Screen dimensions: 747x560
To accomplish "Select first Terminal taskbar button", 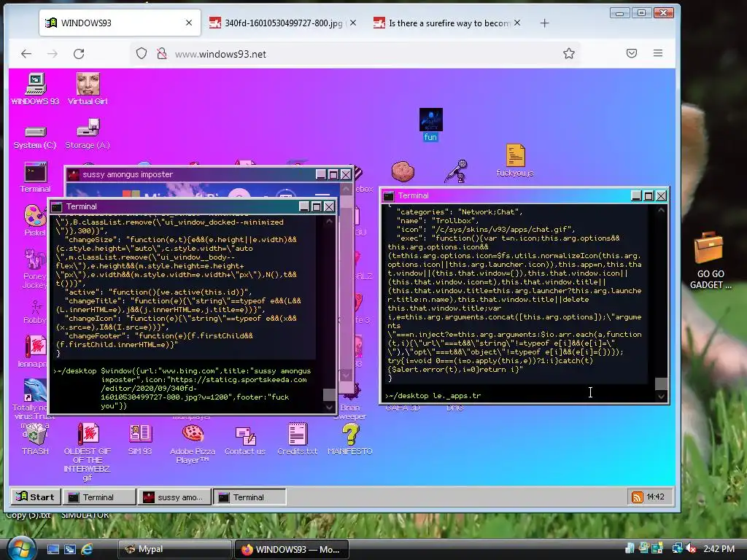I will [x=100, y=497].
